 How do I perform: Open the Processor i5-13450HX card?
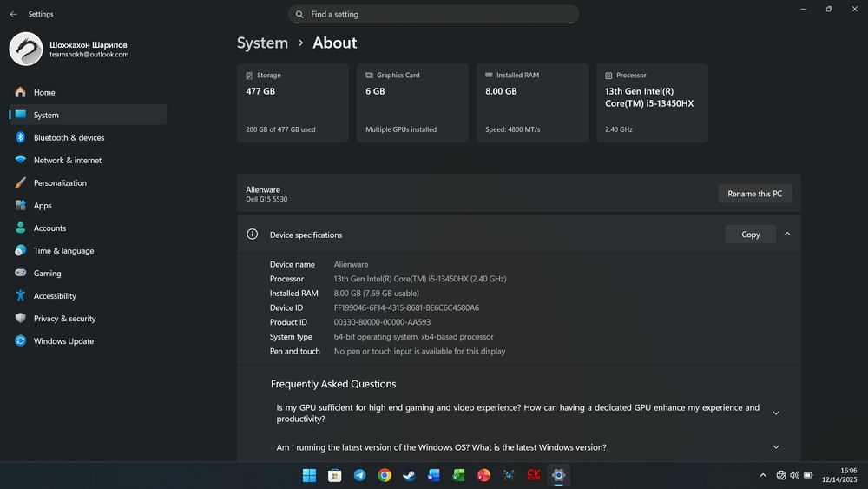point(652,103)
